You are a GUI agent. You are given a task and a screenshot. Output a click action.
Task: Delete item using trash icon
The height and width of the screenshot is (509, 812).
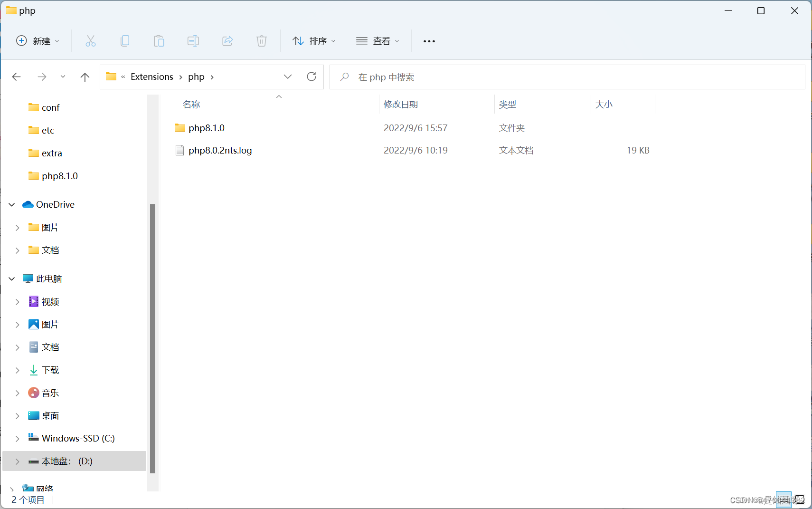point(261,41)
